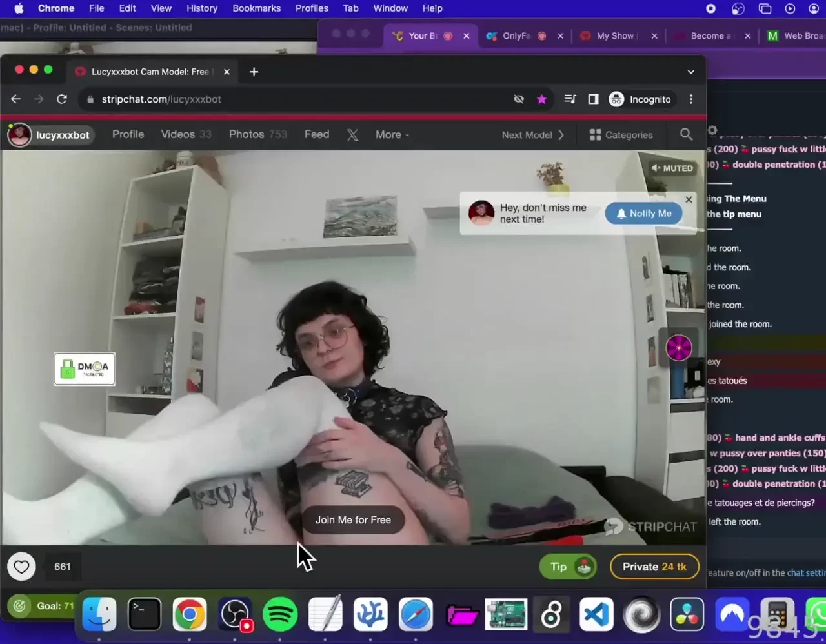The width and height of the screenshot is (826, 644).
Task: Open the Videos tab
Action: click(186, 134)
